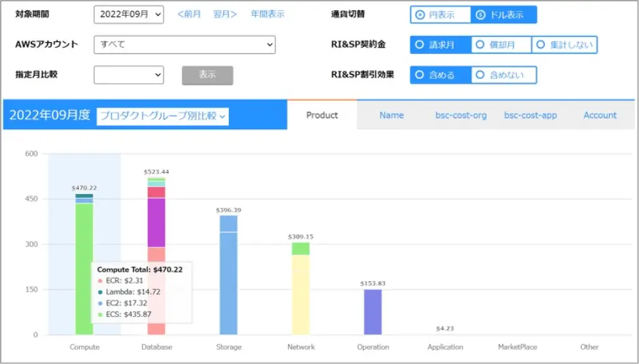Open the Account tab
Viewport: 639px width, 364px height.
(x=599, y=116)
